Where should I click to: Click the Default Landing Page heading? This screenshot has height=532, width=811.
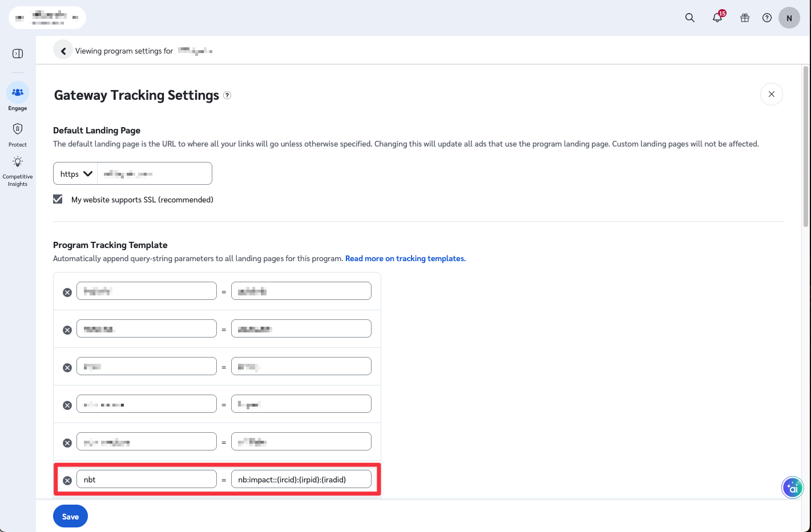tap(96, 130)
